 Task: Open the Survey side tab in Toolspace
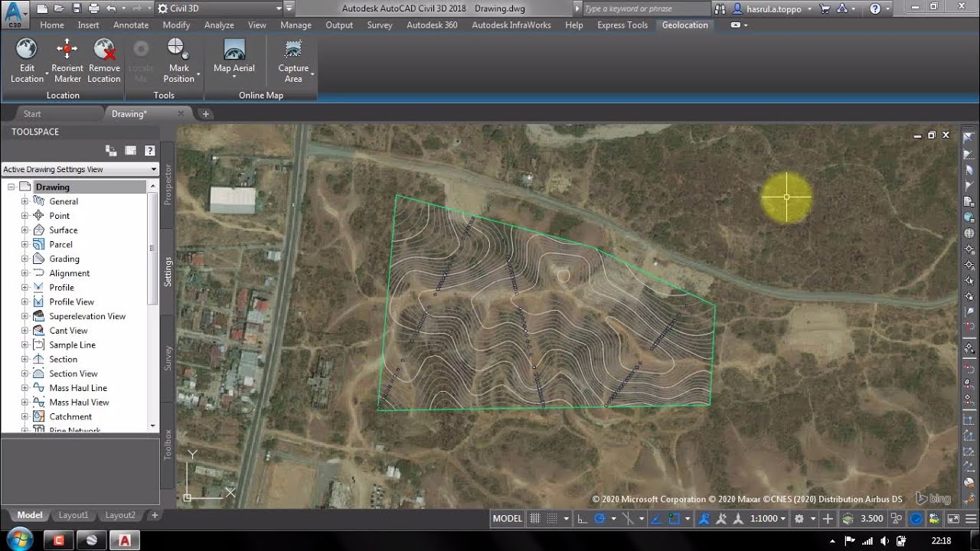168,358
